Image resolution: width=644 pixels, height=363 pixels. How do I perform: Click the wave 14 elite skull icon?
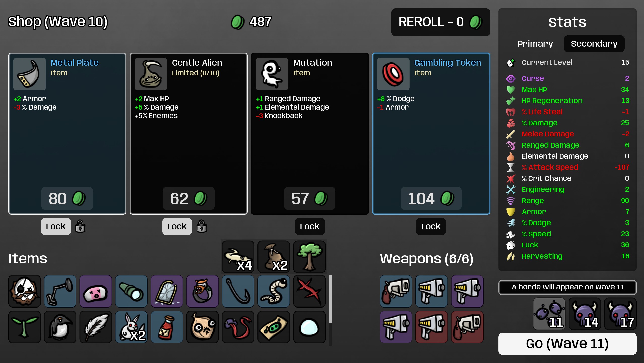585,314
